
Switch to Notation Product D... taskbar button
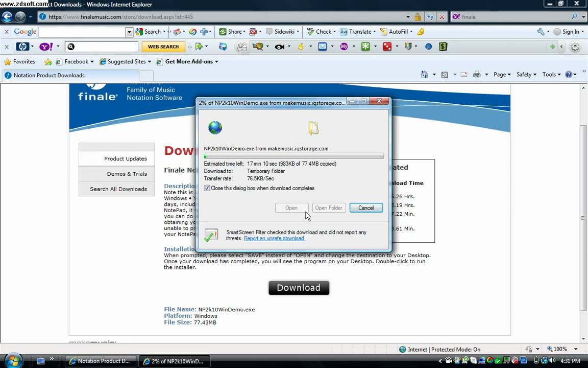(x=100, y=361)
